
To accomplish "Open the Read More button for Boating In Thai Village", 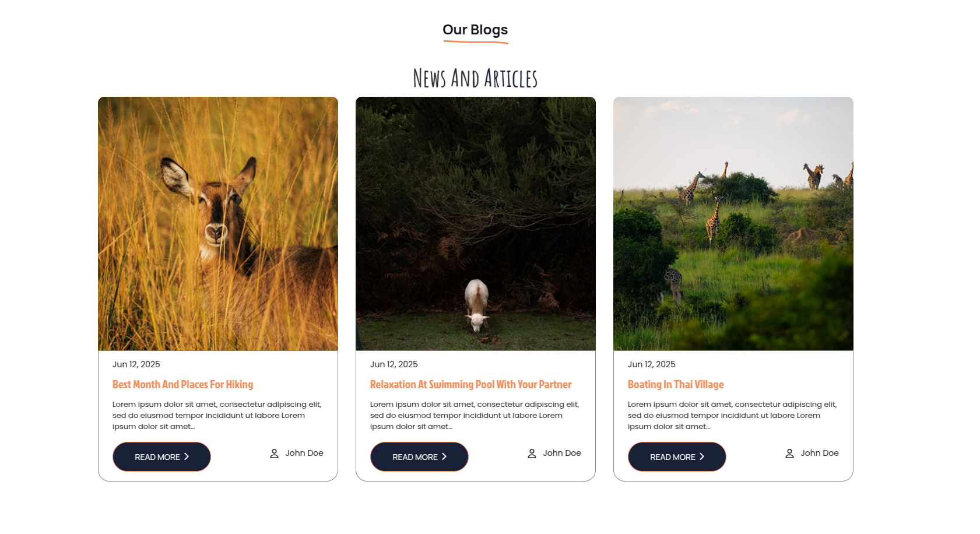I will coord(677,456).
